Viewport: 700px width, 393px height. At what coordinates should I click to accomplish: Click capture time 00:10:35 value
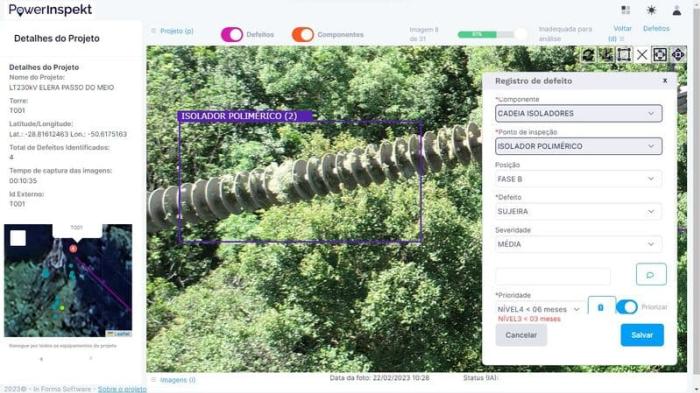click(23, 180)
